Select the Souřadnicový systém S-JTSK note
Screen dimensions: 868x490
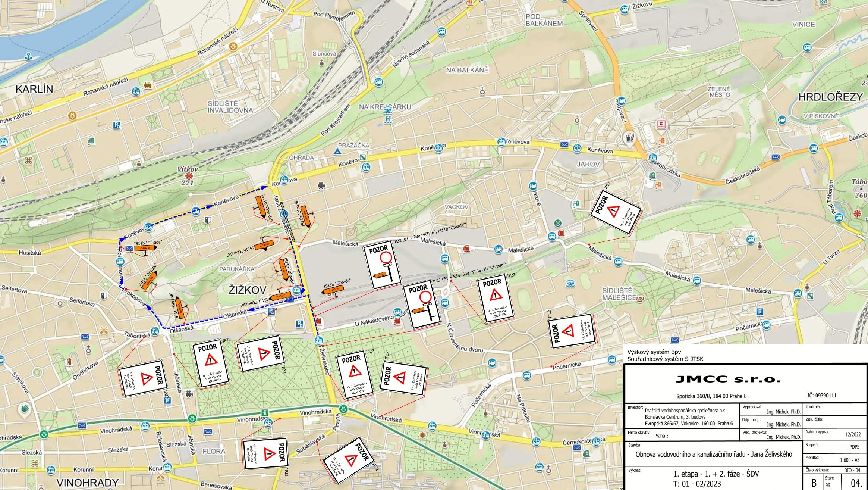tap(665, 359)
